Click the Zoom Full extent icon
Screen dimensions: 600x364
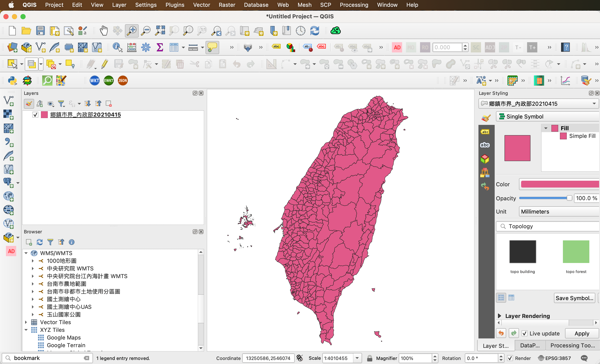160,31
